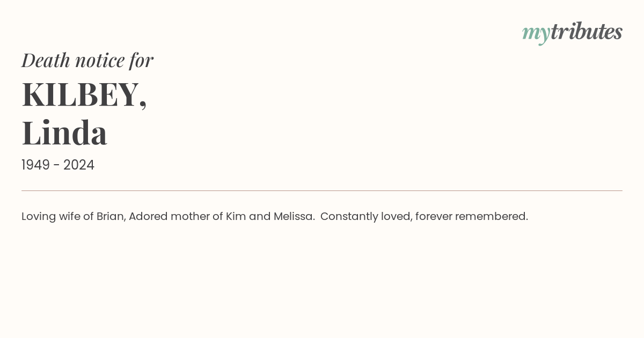Click the phrase "forever remembered"
The image size is (644, 338).
click(x=471, y=216)
